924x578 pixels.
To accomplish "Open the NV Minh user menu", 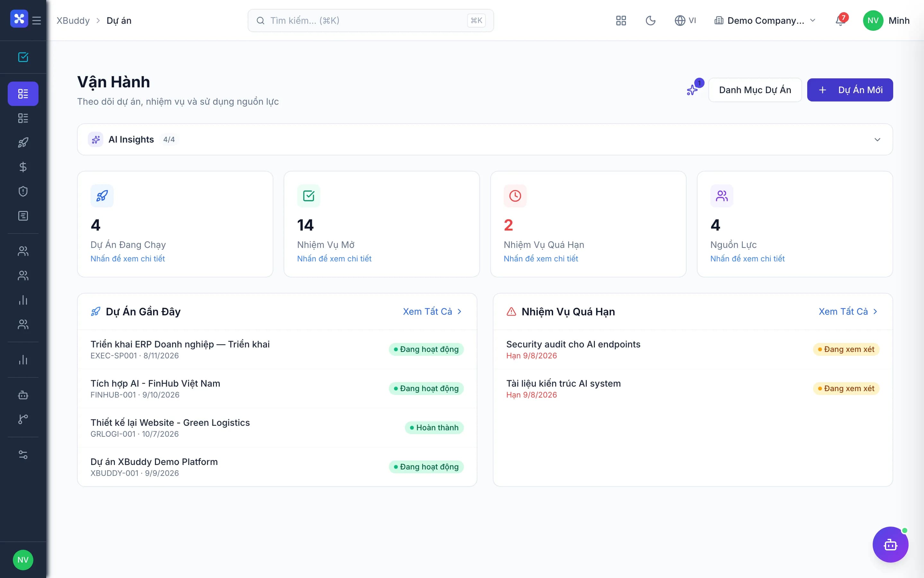I will pos(886,21).
